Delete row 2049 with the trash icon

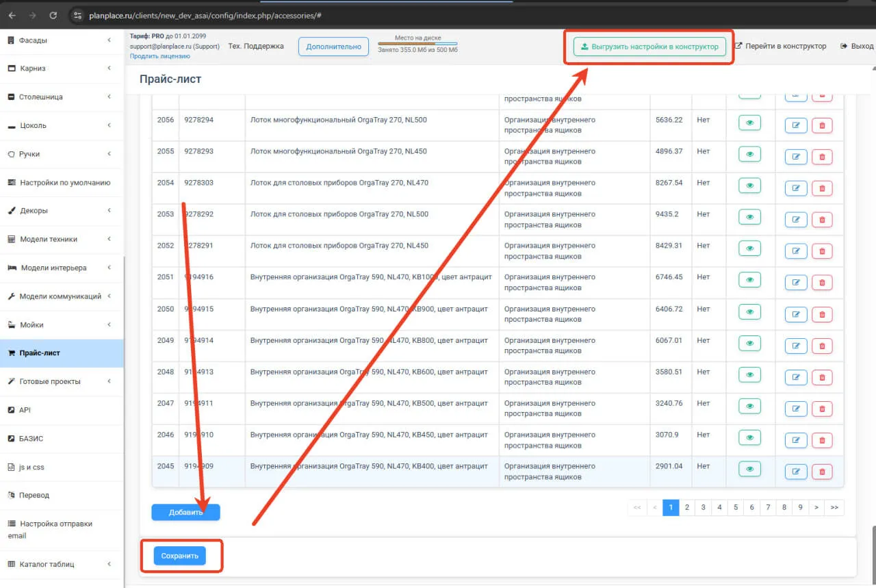point(822,346)
